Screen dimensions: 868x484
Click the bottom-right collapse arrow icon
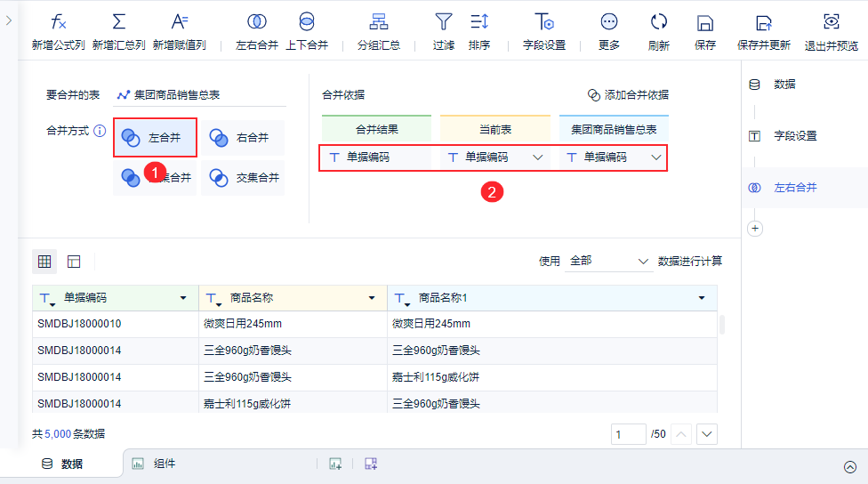coord(850,467)
